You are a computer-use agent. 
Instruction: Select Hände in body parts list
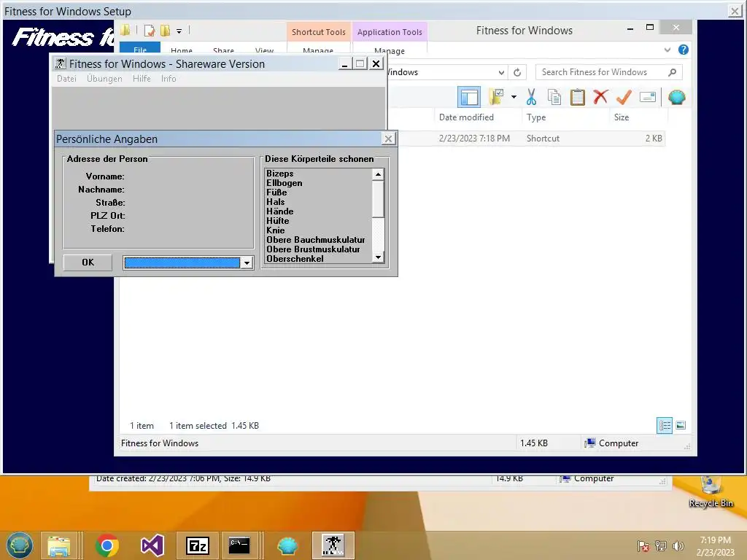pos(279,211)
